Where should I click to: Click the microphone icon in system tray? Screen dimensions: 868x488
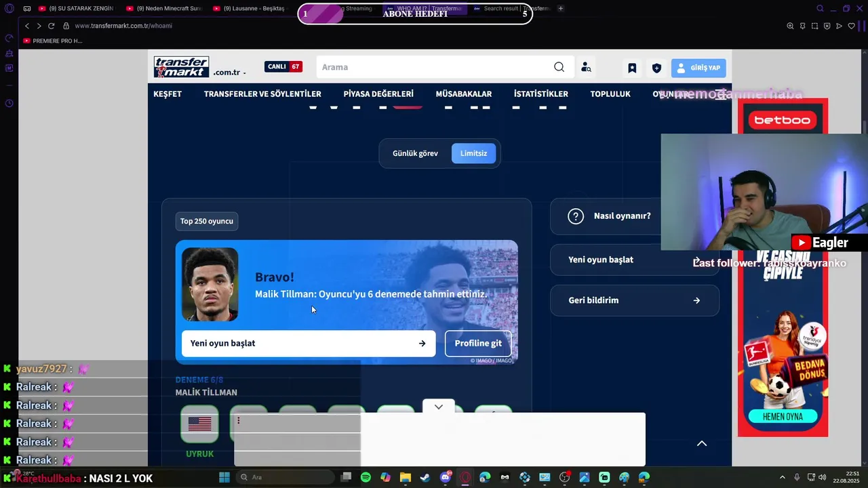point(797,477)
